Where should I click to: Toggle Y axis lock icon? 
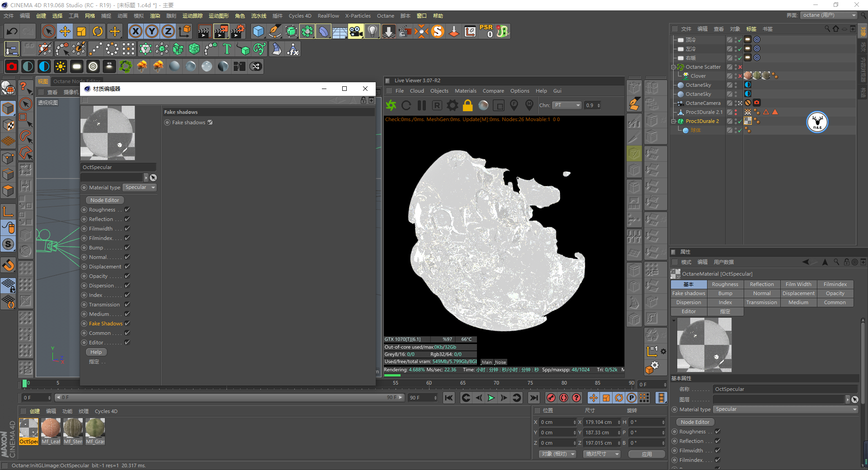[152, 31]
